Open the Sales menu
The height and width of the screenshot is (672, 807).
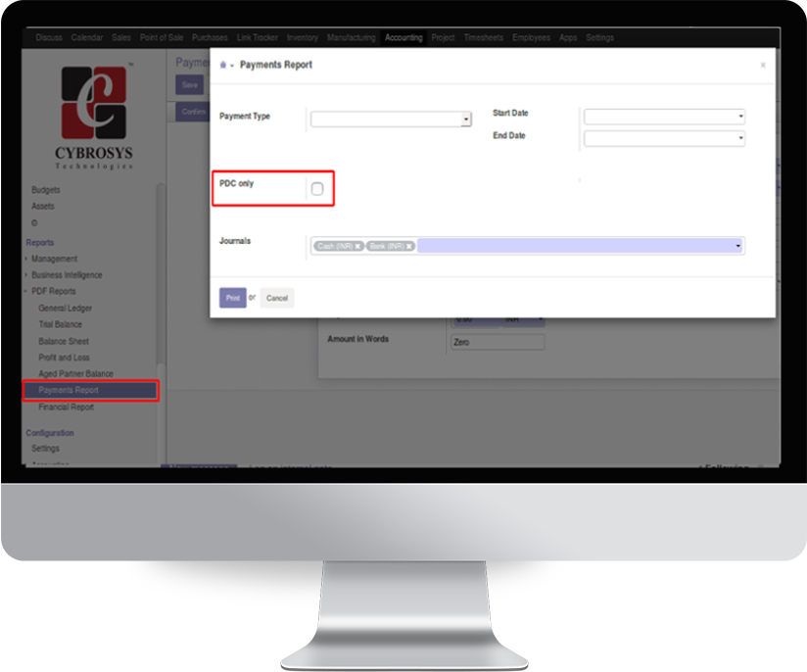click(x=120, y=37)
